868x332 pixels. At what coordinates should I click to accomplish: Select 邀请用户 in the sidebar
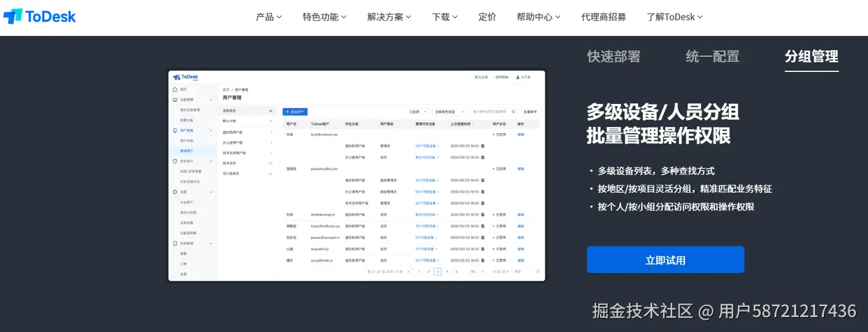point(186,151)
